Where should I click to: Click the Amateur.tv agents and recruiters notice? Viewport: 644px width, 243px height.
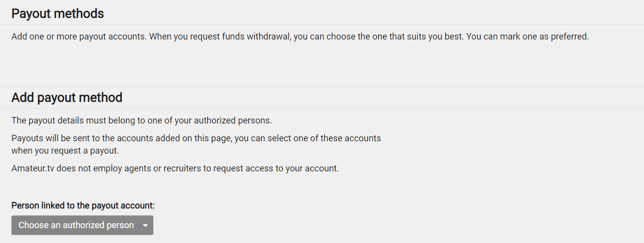point(175,168)
